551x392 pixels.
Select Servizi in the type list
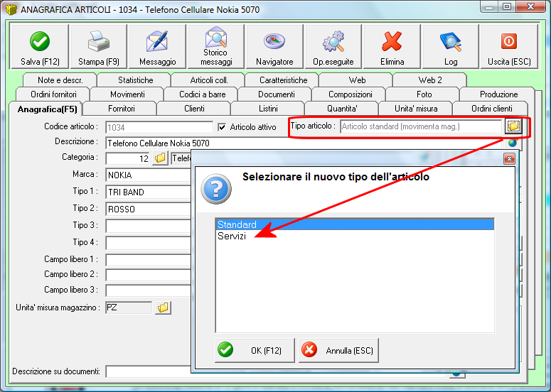355,236
